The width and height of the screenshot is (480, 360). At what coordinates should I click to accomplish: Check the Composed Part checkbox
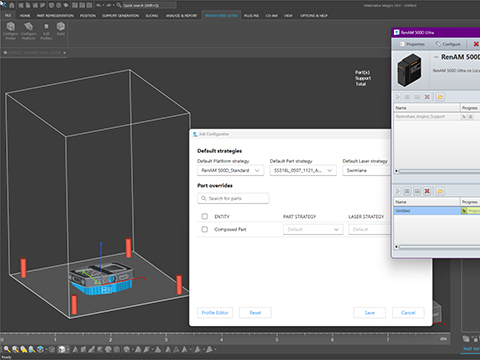coord(205,229)
